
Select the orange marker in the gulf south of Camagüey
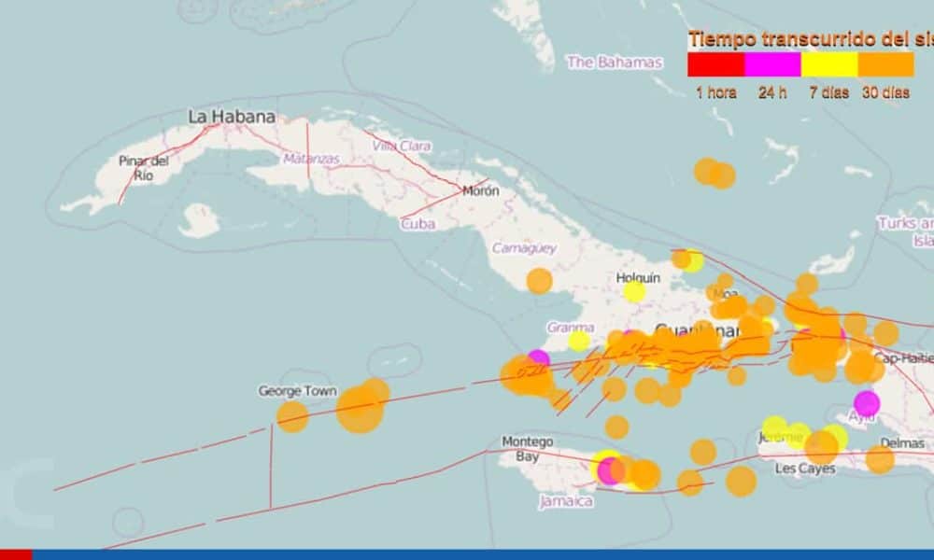pos(539,281)
